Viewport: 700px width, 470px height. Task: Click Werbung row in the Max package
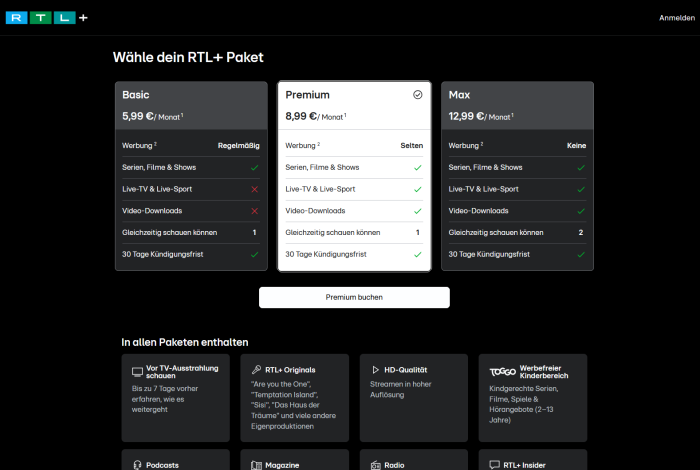(x=517, y=145)
